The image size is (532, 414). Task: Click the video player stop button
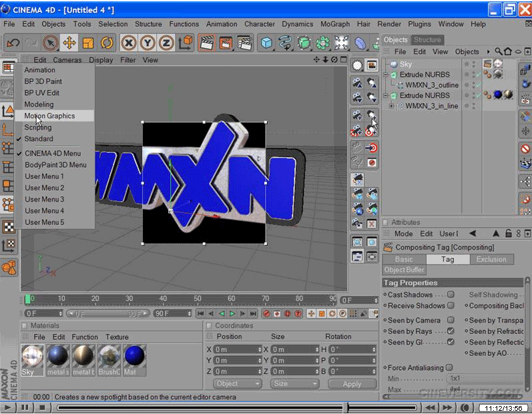tap(42, 407)
